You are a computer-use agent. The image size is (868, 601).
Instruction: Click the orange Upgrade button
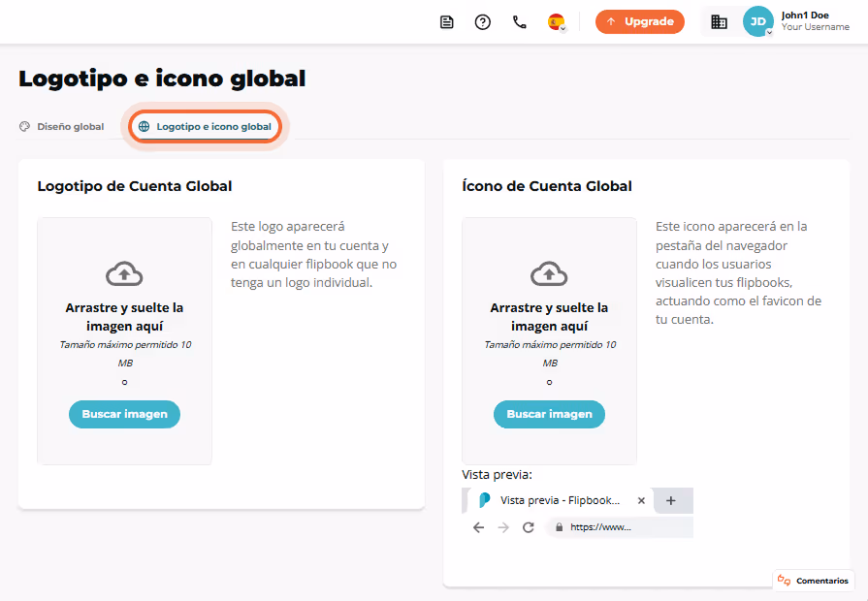pos(640,21)
